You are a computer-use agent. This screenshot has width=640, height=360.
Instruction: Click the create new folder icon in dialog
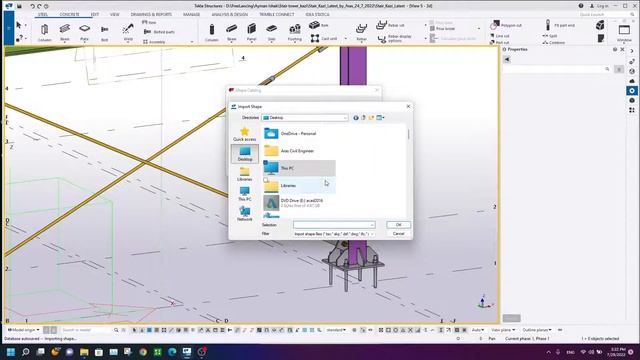(x=371, y=118)
